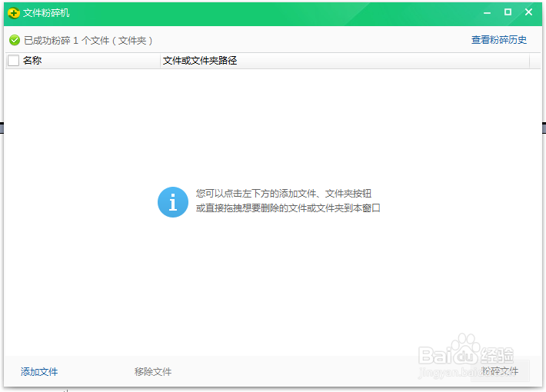Click 移除文件 to remove file
Screen dimensions: 546x392
click(153, 372)
